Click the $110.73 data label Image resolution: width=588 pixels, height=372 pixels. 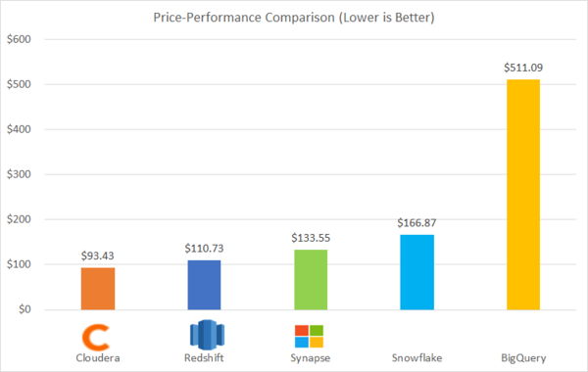coord(204,249)
